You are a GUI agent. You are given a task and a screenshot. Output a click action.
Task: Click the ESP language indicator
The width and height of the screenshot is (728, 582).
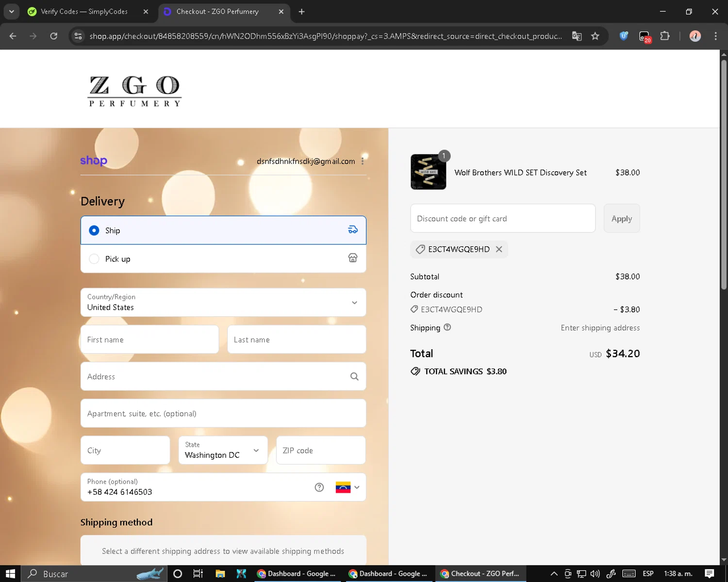648,574
